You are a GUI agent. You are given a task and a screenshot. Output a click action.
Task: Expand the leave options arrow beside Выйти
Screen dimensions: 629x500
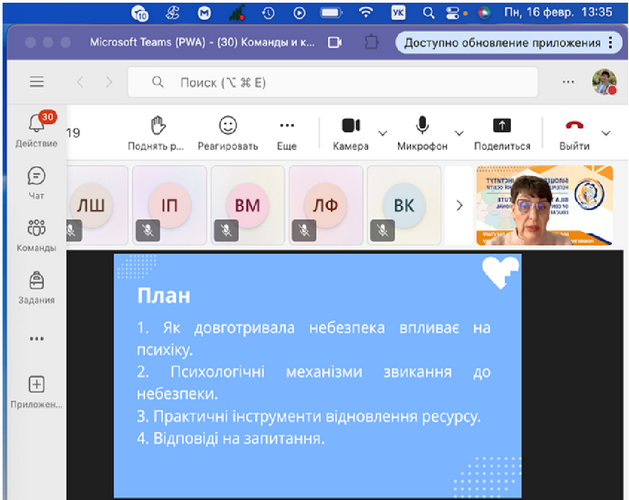pyautogui.click(x=606, y=132)
